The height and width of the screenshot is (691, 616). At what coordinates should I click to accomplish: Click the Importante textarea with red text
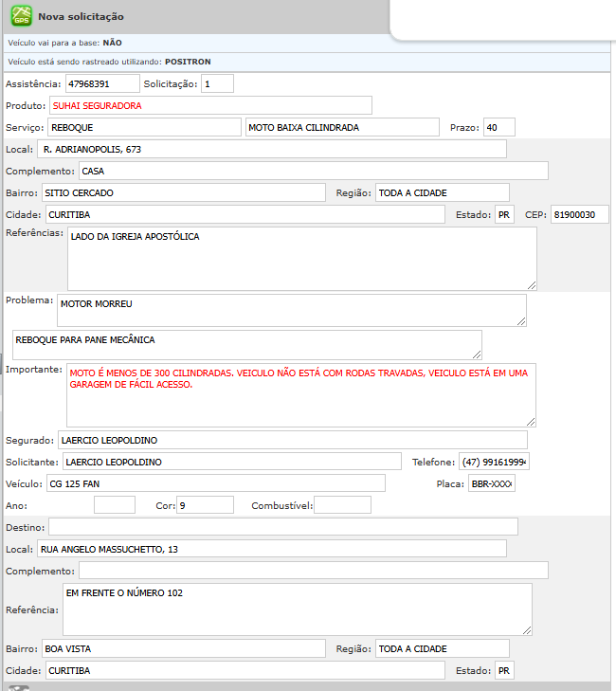(301, 395)
